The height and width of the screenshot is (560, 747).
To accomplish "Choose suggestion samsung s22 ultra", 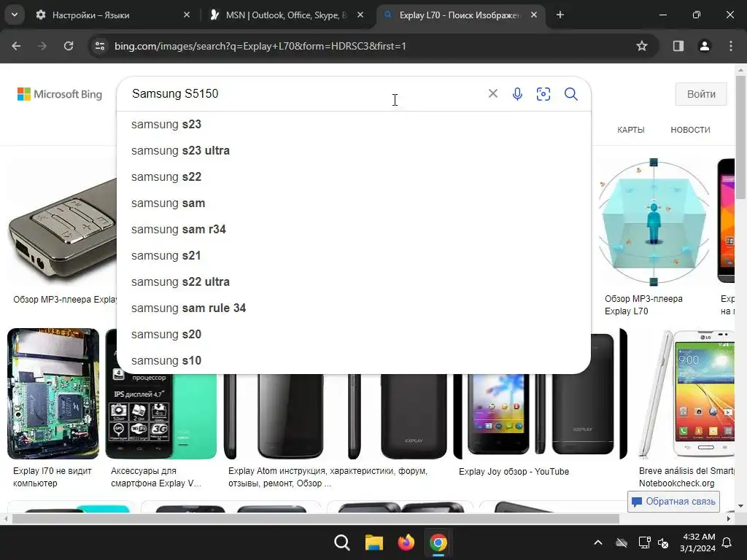I will tap(354, 282).
